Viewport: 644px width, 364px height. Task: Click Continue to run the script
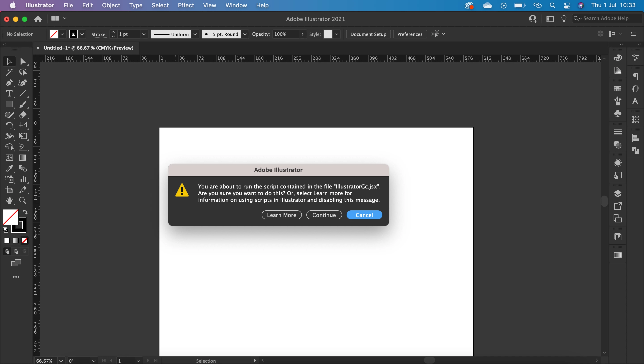coord(324,215)
